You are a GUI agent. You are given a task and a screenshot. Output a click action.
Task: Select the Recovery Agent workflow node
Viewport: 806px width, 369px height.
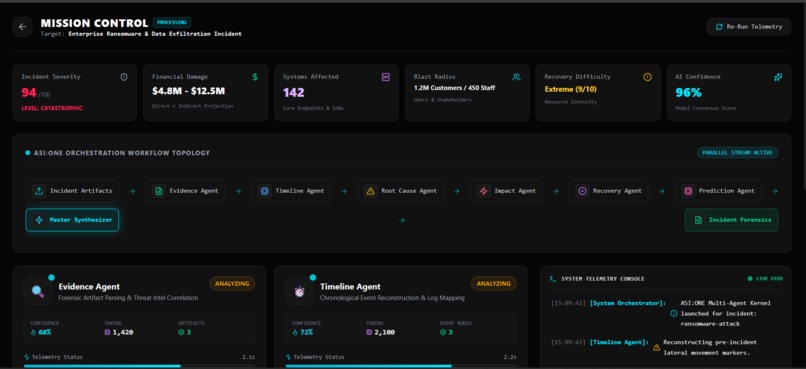pyautogui.click(x=609, y=191)
